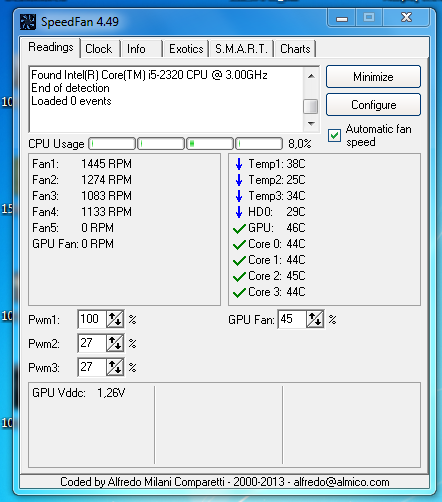Screen dimensions: 442x502
Task: Switch to the Clock tab
Action: 99,49
